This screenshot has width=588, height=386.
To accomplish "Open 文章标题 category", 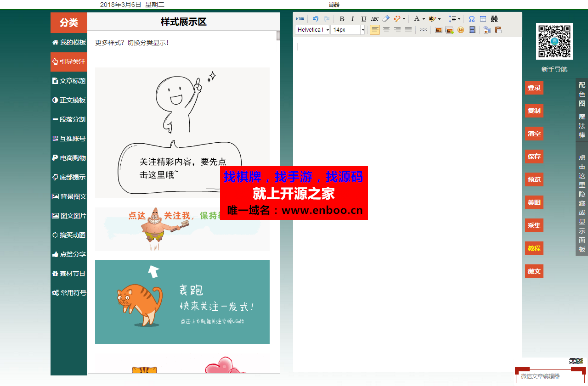I will (69, 81).
